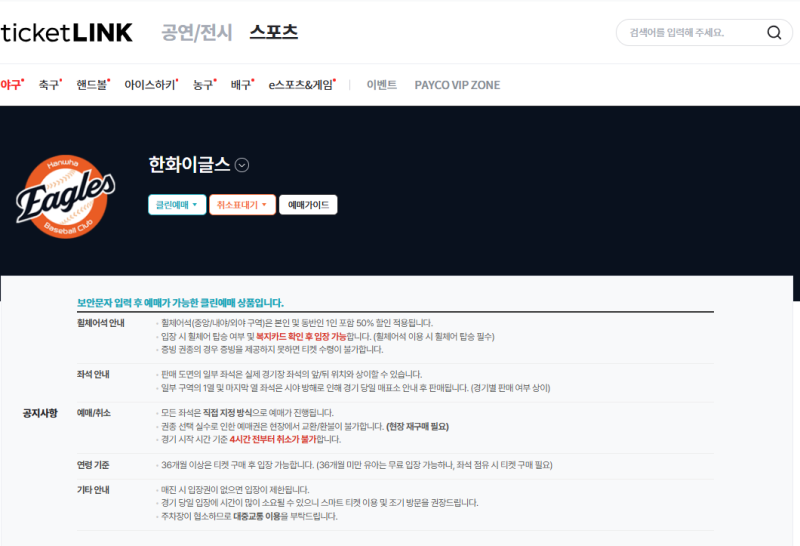Open the 스포츠 section
Screen dimensions: 800x546
pos(273,33)
